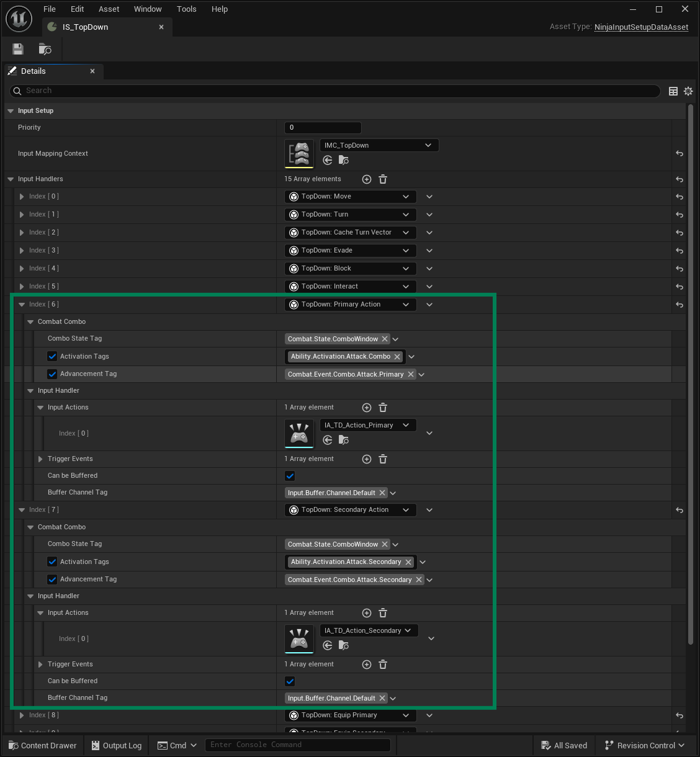Remove Ability.Activation.Attack.Combo tag
This screenshot has height=757, width=700.
click(397, 357)
